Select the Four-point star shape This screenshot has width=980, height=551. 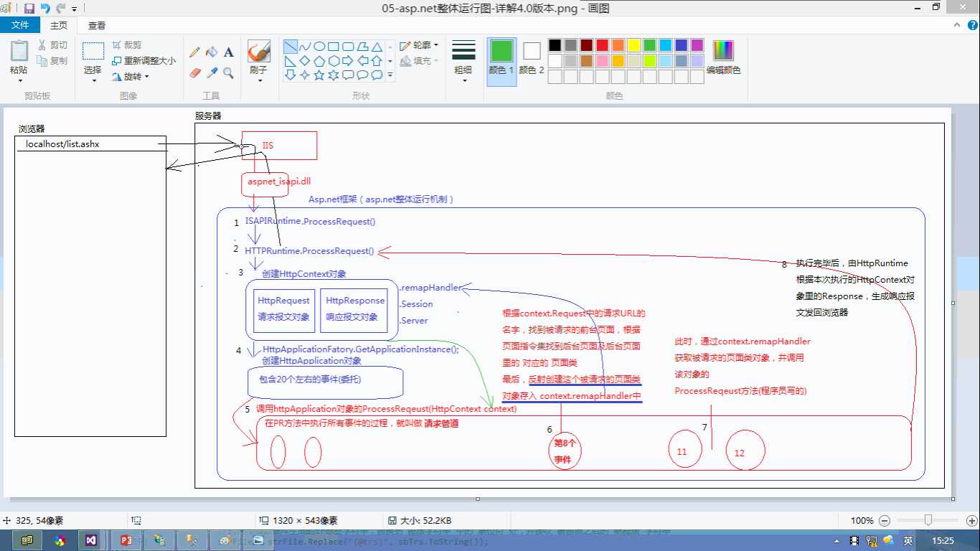click(305, 75)
